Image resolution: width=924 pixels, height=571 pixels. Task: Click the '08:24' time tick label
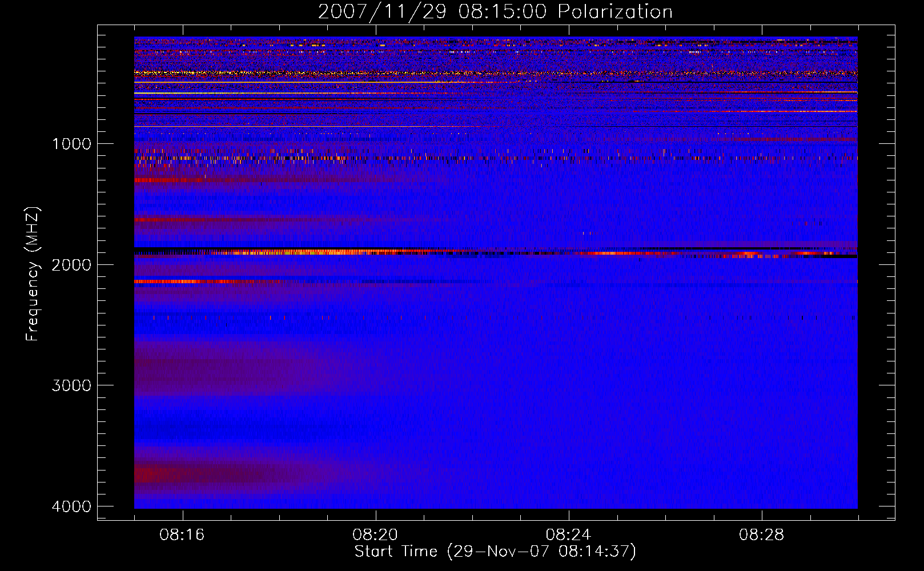pos(568,535)
